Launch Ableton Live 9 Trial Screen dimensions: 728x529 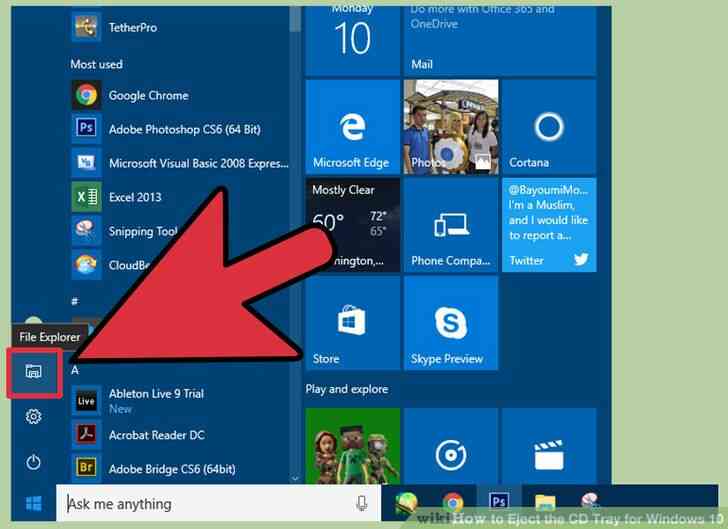180,400
